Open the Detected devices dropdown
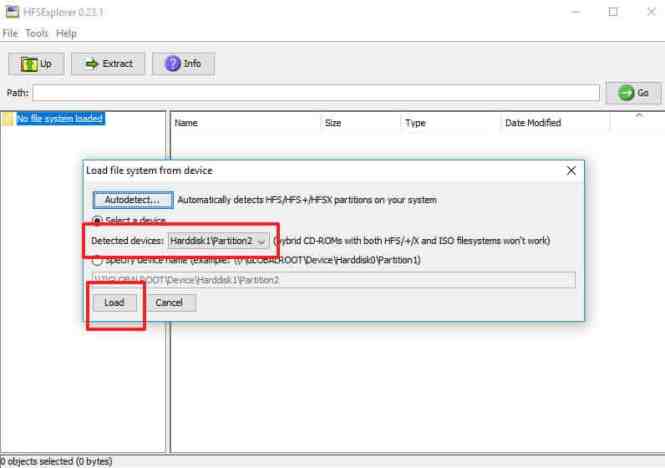 [x=218, y=241]
